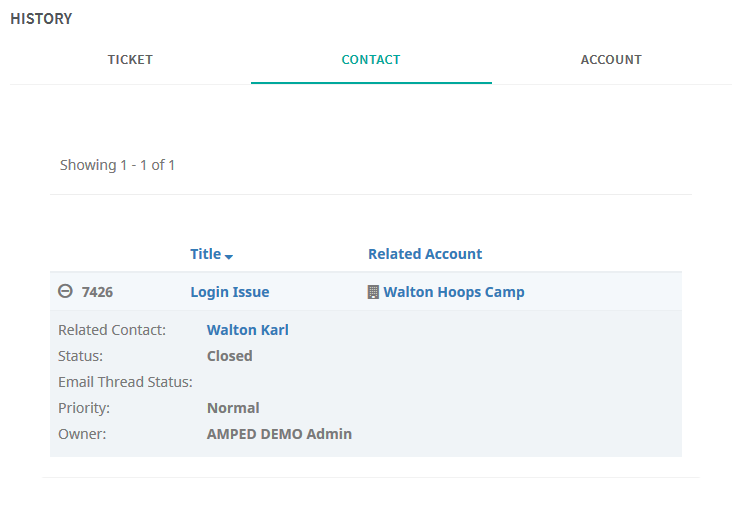
Task: Click the Owner field label
Action: coord(82,434)
